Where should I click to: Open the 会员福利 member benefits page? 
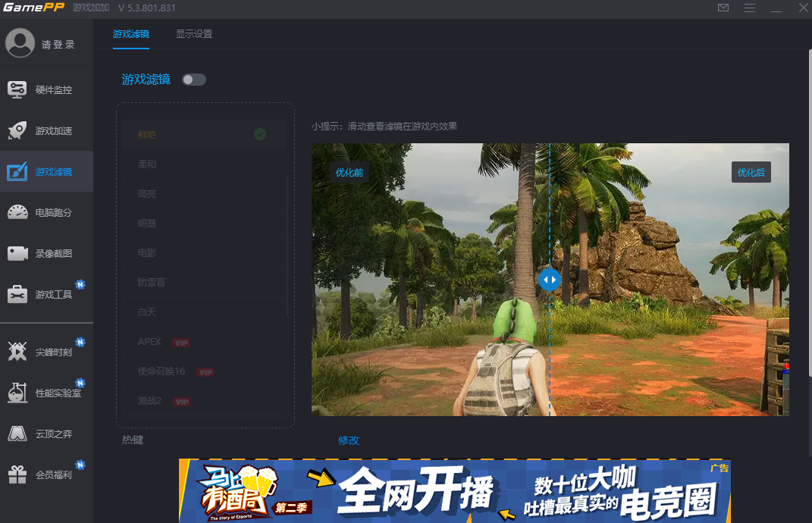pyautogui.click(x=45, y=474)
